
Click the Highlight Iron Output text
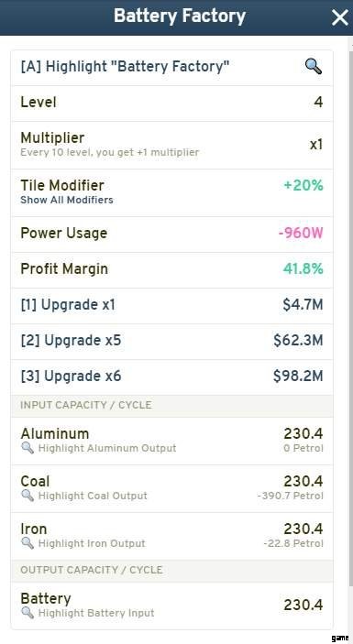(92, 543)
